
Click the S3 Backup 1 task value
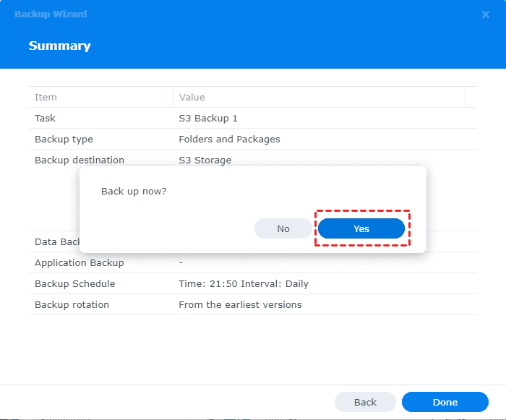(208, 118)
